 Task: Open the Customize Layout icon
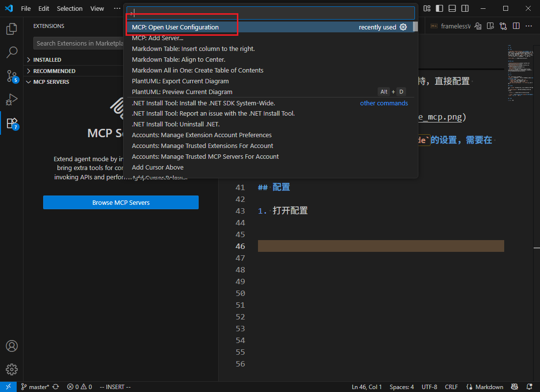tap(427, 8)
